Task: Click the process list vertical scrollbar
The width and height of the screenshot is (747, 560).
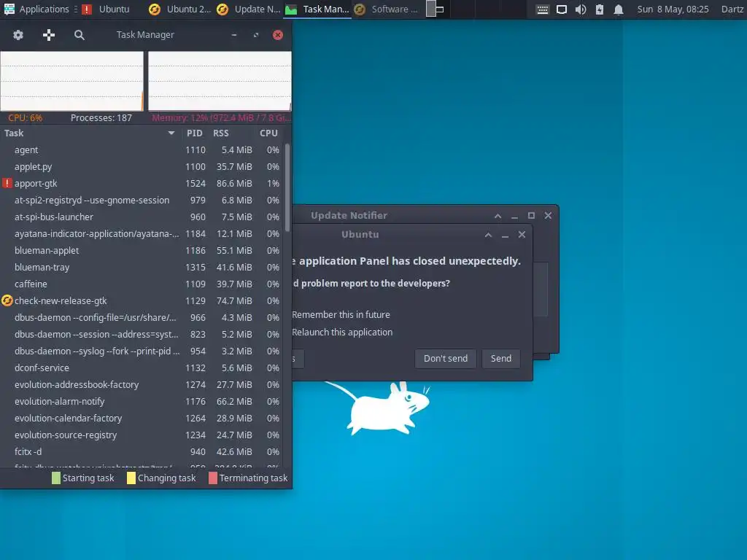Action: point(287,188)
